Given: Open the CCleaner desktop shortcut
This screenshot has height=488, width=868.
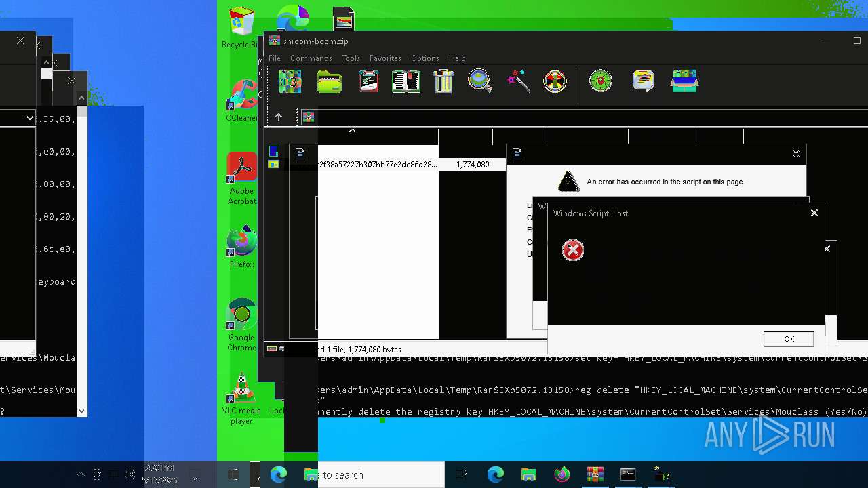Looking at the screenshot, I should tap(241, 101).
